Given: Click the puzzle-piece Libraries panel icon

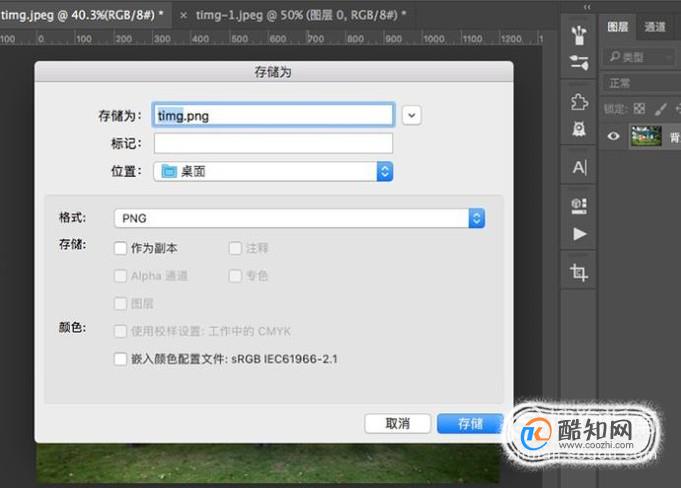Looking at the screenshot, I should point(579,102).
